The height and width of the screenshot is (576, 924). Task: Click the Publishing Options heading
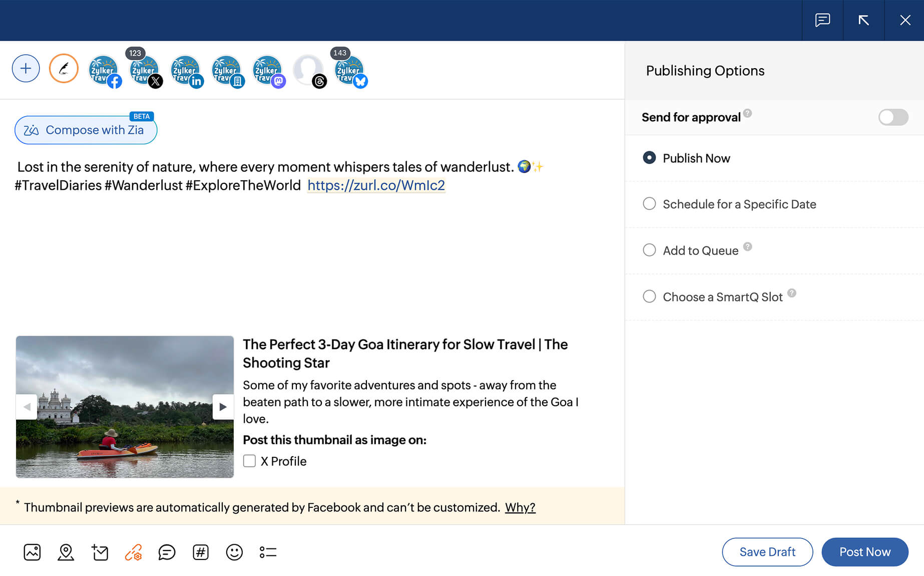coord(705,71)
